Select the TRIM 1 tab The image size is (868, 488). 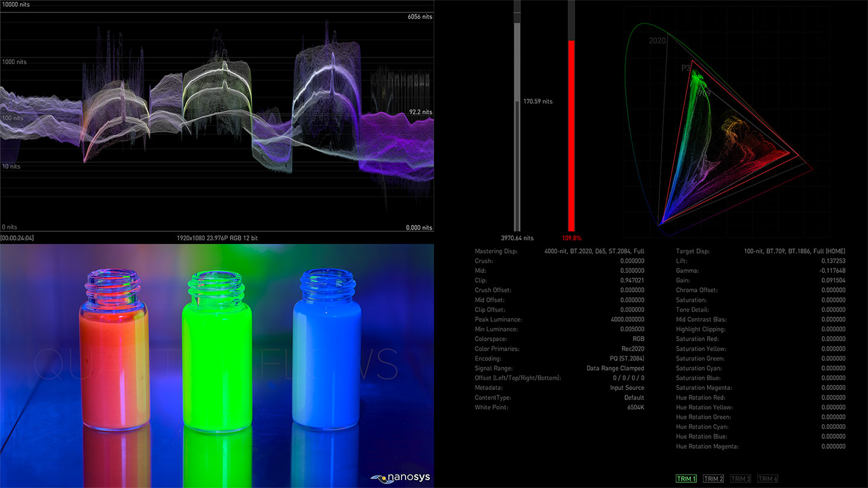[686, 478]
